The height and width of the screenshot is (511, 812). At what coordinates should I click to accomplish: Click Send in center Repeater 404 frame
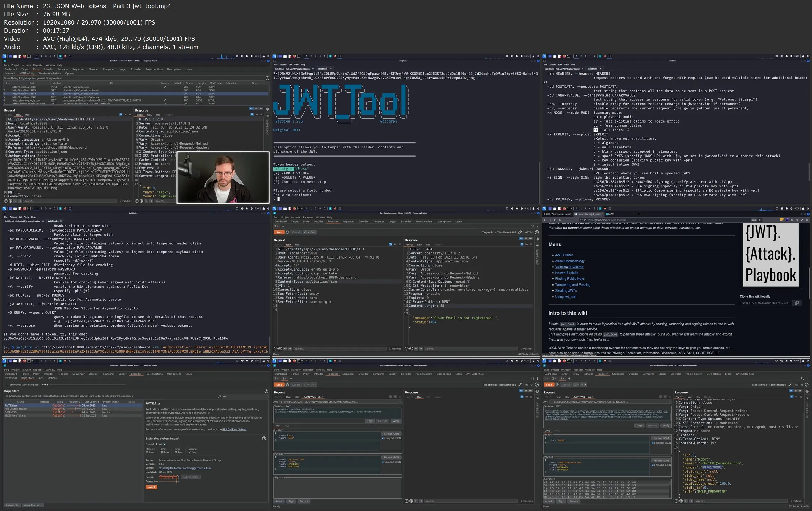point(279,232)
